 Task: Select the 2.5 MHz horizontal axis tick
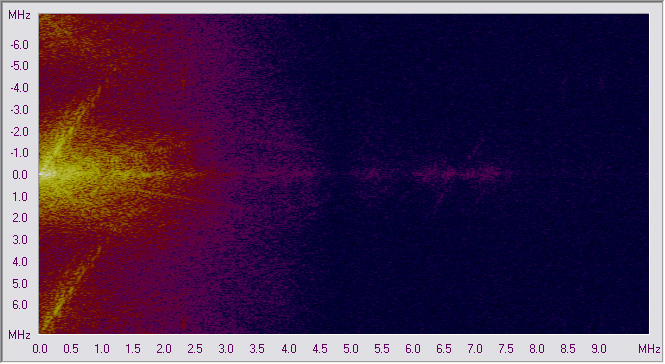pos(195,349)
